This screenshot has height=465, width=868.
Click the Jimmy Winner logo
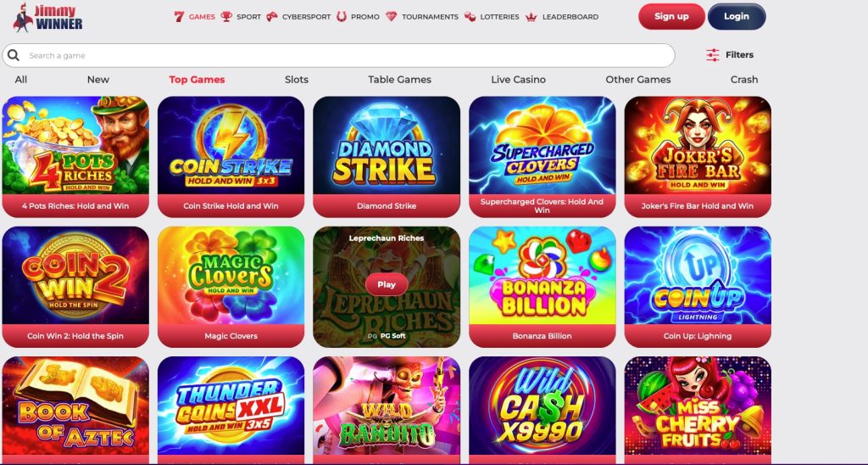(47, 17)
